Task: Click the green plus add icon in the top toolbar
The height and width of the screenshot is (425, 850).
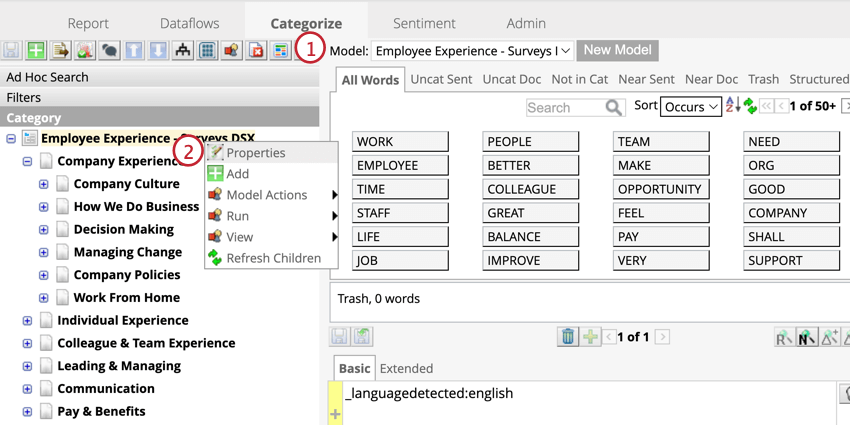Action: 36,50
